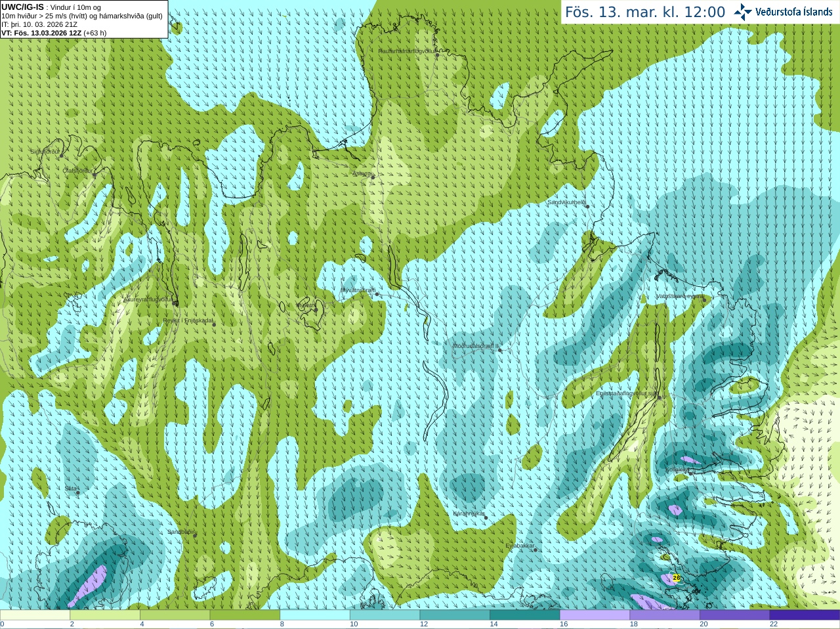Select the Raufarhafnarflugvöllur station dot
This screenshot has height=629, width=840.
[438, 55]
